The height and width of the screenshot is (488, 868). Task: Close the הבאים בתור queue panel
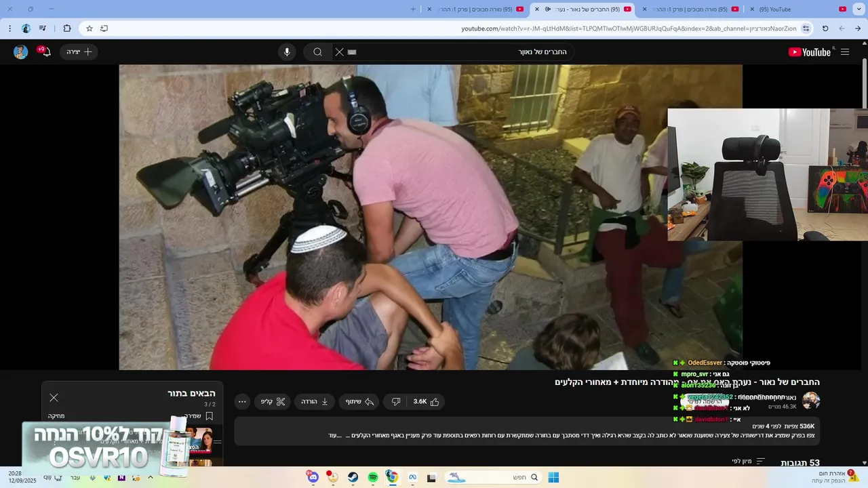(x=54, y=398)
